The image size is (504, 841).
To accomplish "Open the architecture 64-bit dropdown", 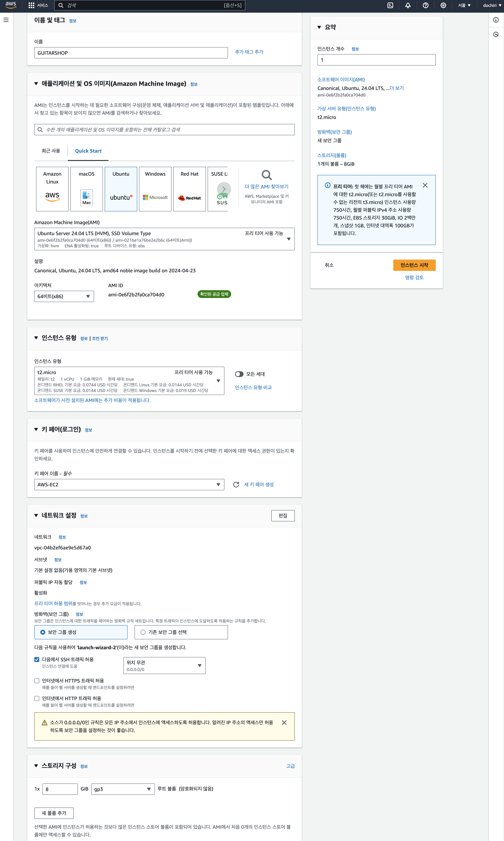I will (x=64, y=296).
